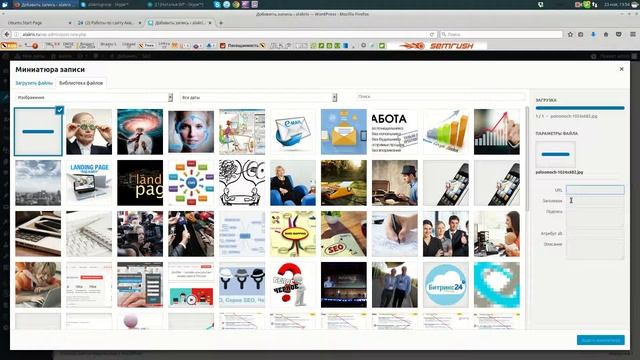Image resolution: width=640 pixels, height=360 pixels.
Task: Pick the grey city skyline thumbnail
Action: click(38, 183)
